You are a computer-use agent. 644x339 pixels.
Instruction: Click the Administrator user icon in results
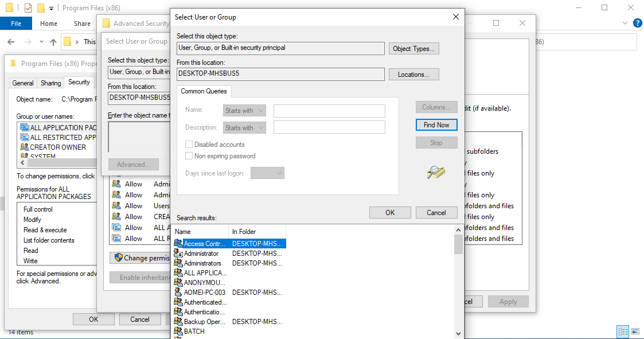pyautogui.click(x=178, y=253)
